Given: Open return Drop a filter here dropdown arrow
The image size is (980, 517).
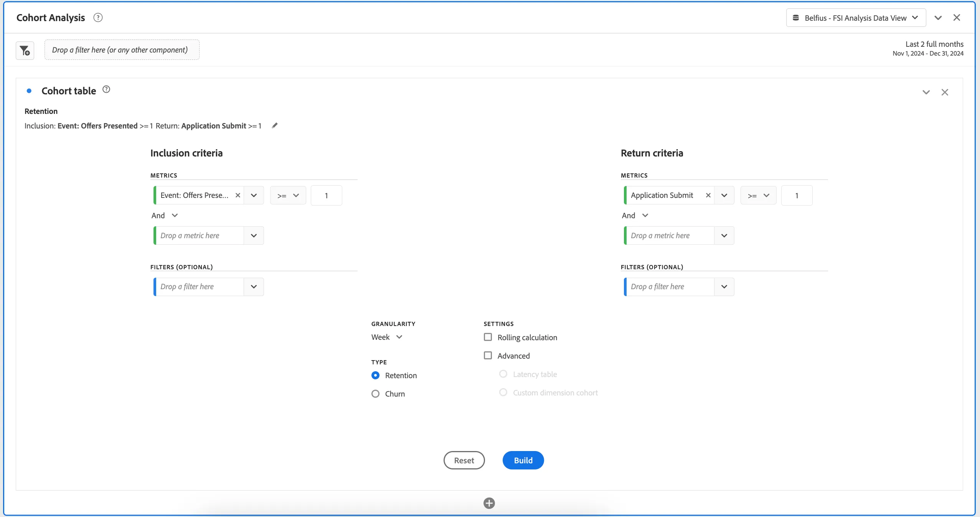Looking at the screenshot, I should pyautogui.click(x=724, y=286).
